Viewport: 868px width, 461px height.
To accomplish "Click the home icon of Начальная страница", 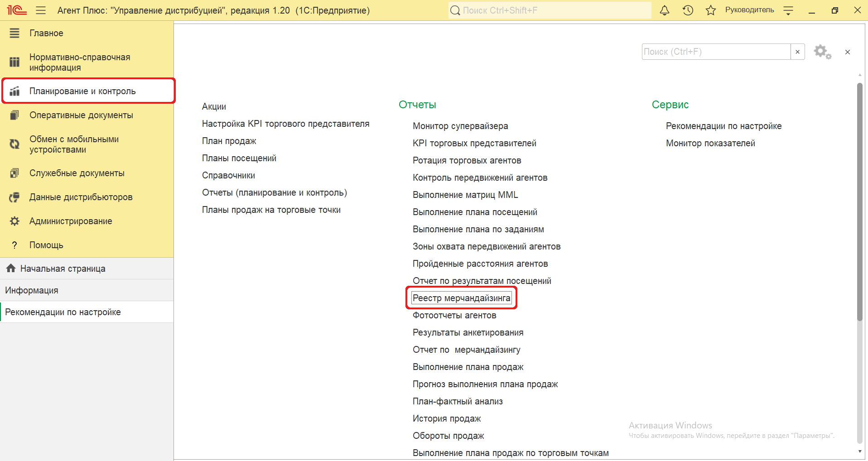I will 11,268.
